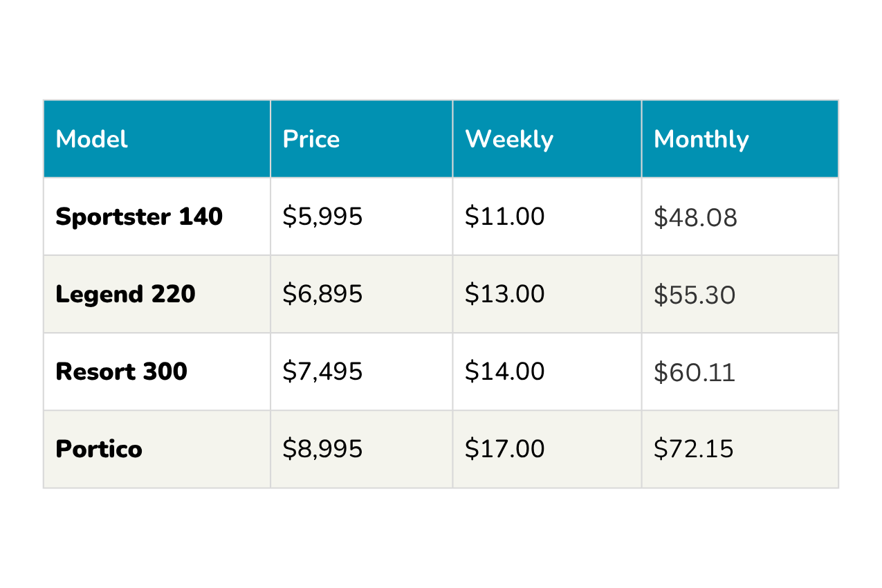882x588 pixels.
Task: Select the $55.30 monthly amount
Action: [x=695, y=295]
